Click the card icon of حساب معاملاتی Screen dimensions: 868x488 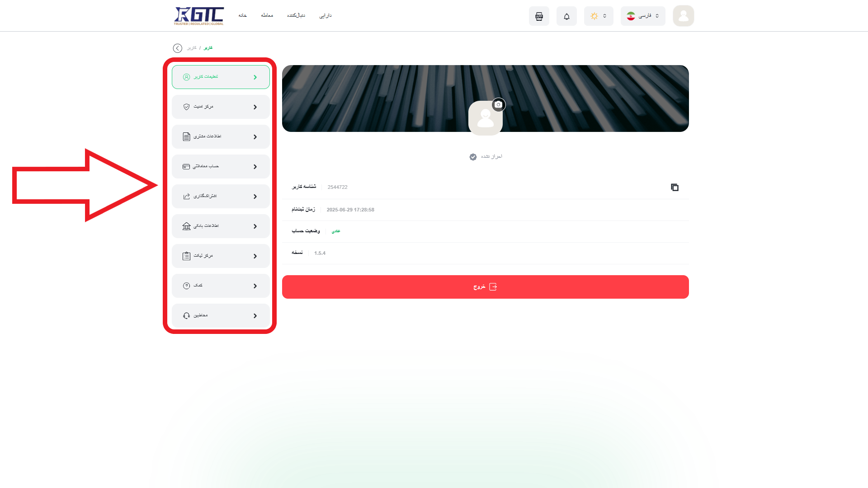(186, 167)
